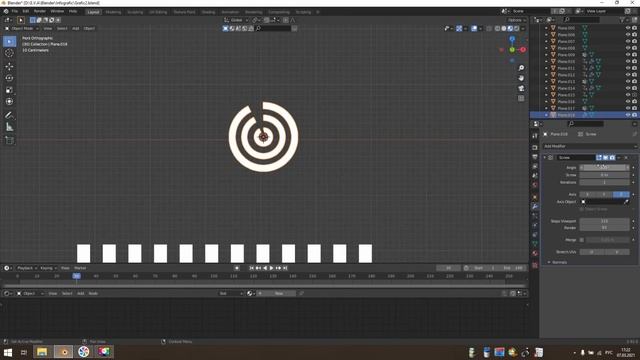This screenshot has width=640, height=360.
Task: Select the Z axis button in the Screw modifier
Action: point(621,194)
